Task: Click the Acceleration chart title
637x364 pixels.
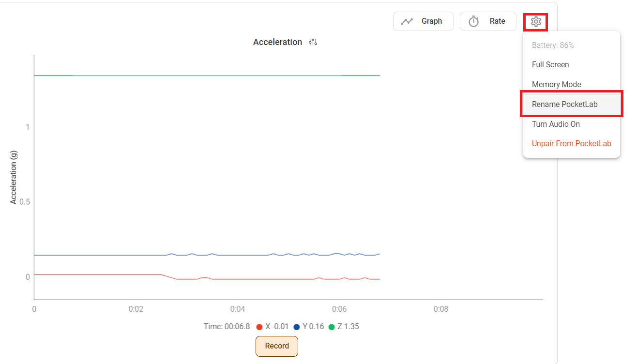Action: point(277,42)
